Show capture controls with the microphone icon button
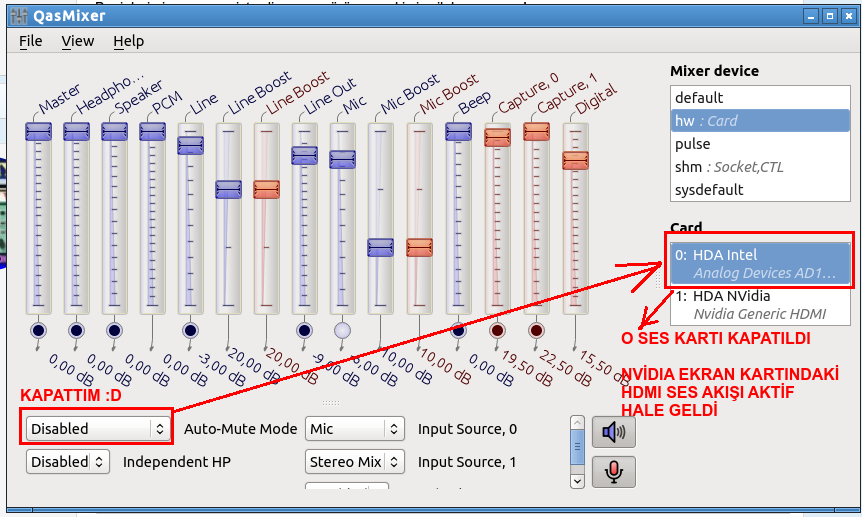 tap(614, 471)
